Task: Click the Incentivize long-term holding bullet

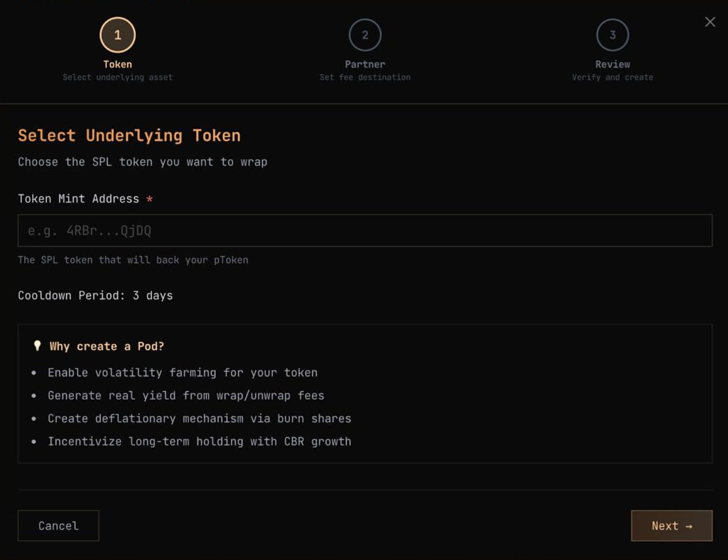Action: 199,442
